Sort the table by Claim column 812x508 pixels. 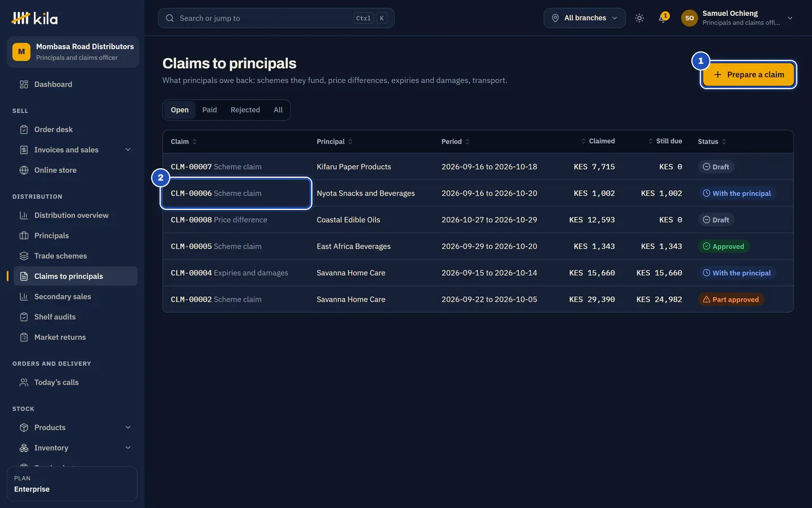pos(184,142)
